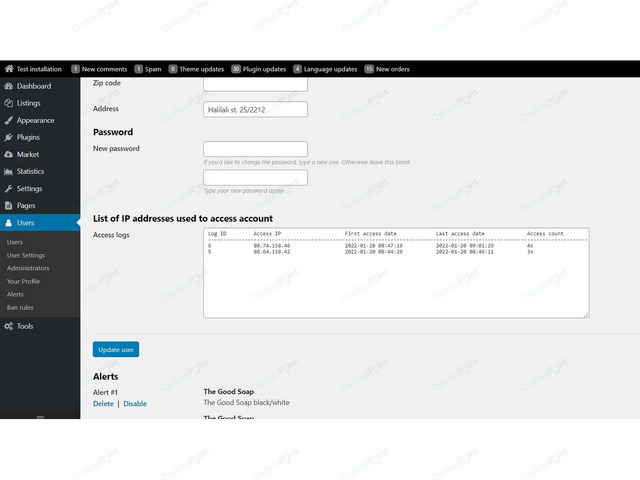Click the New comments count badge
Screen dimensions: 640x480
click(75, 69)
